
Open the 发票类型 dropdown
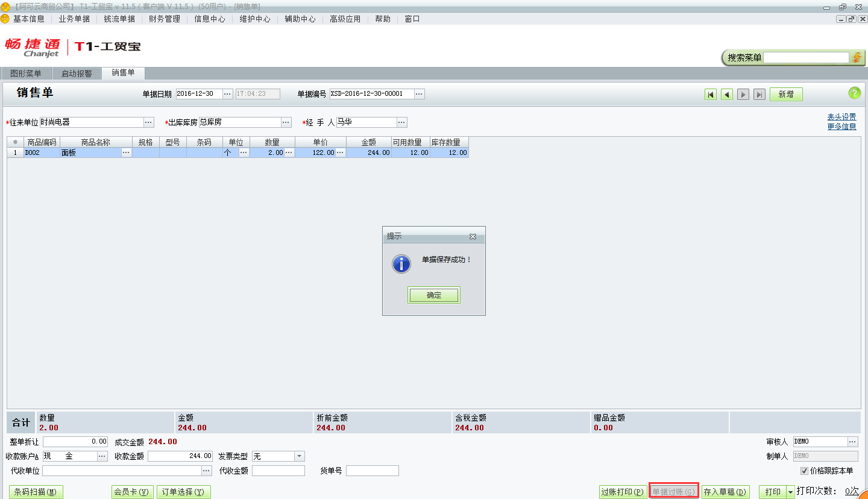click(298, 456)
